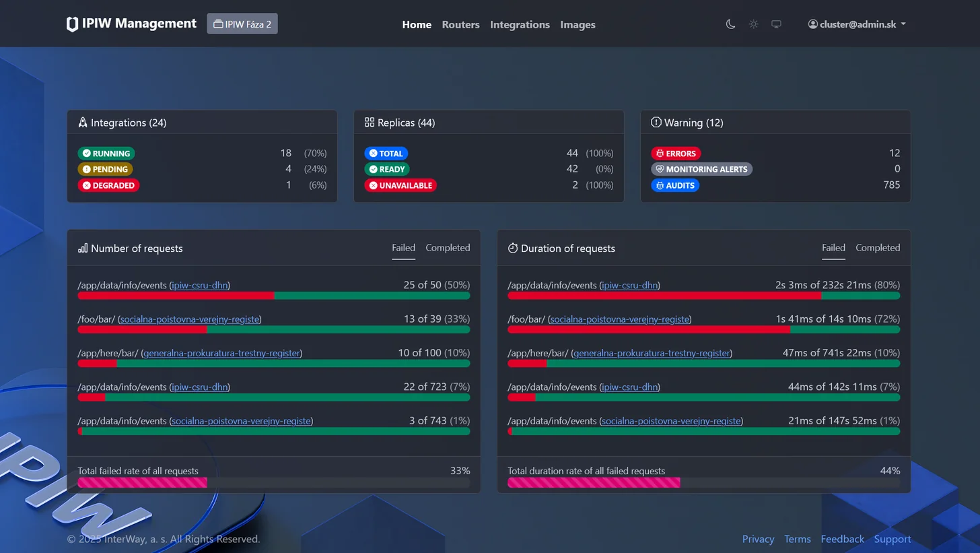Open ipiw-csru-dhn link in 25 of 50 row

[200, 285]
